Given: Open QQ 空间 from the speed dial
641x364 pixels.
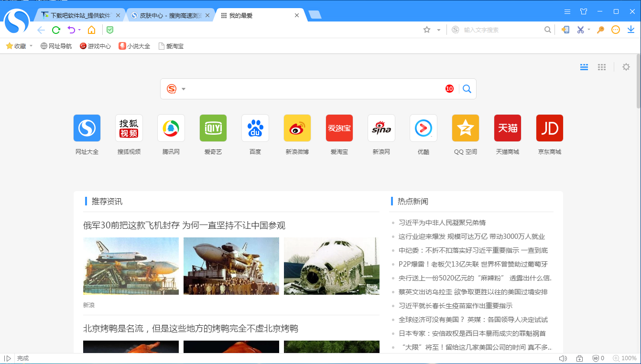Looking at the screenshot, I should 465,128.
